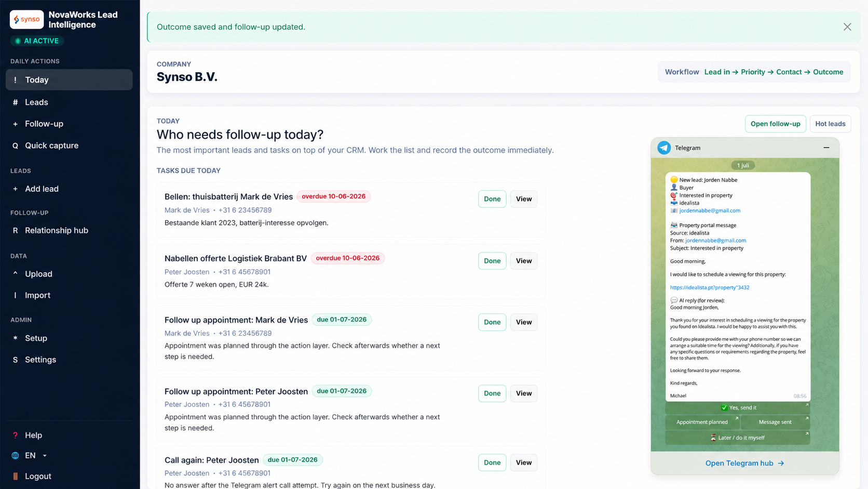View Follow up appointment Peter Joosten
The height and width of the screenshot is (489, 868).
[x=524, y=393]
